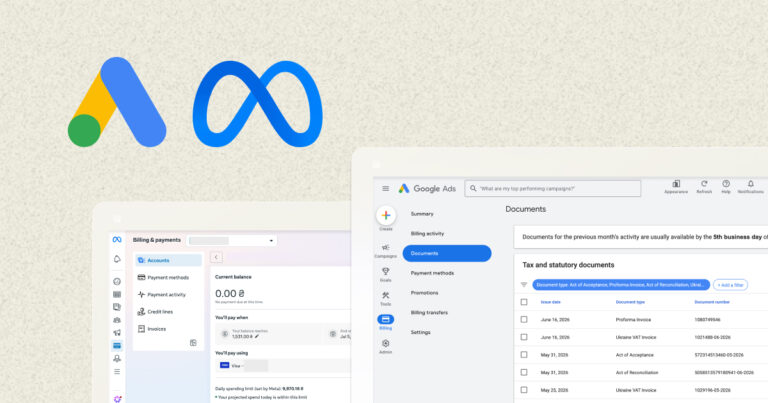
Task: Click the 'Act of Reconciliation' document type cell
Action: [637, 372]
